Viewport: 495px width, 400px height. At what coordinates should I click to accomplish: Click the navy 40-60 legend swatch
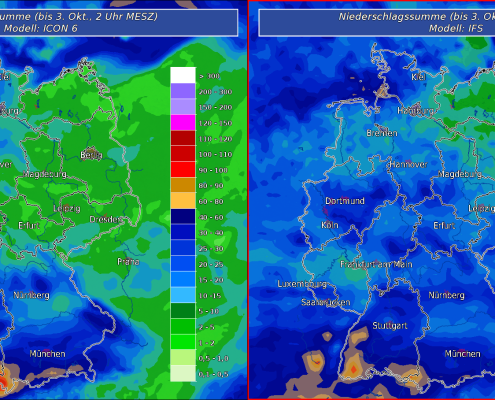[183, 216]
